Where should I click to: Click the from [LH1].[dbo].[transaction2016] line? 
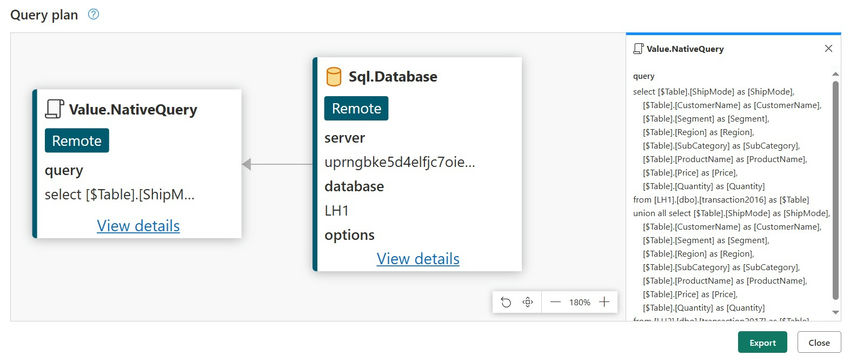[x=721, y=200]
